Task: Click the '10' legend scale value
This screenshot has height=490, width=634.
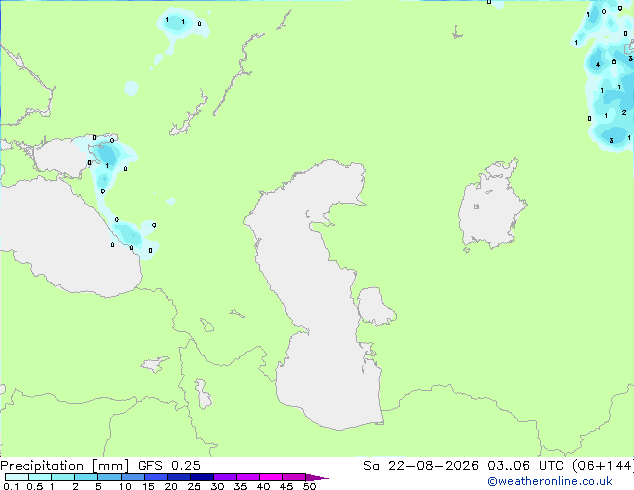Action: 125,486
